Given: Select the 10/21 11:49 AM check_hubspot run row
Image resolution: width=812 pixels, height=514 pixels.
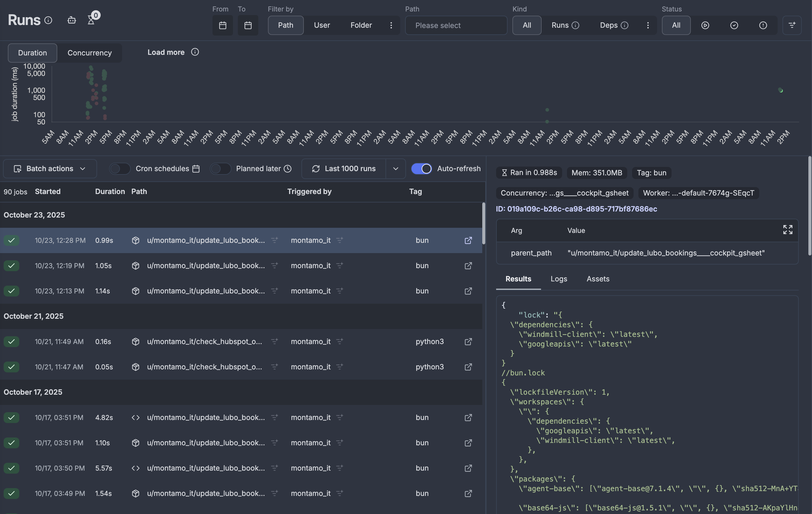Looking at the screenshot, I should [x=204, y=341].
